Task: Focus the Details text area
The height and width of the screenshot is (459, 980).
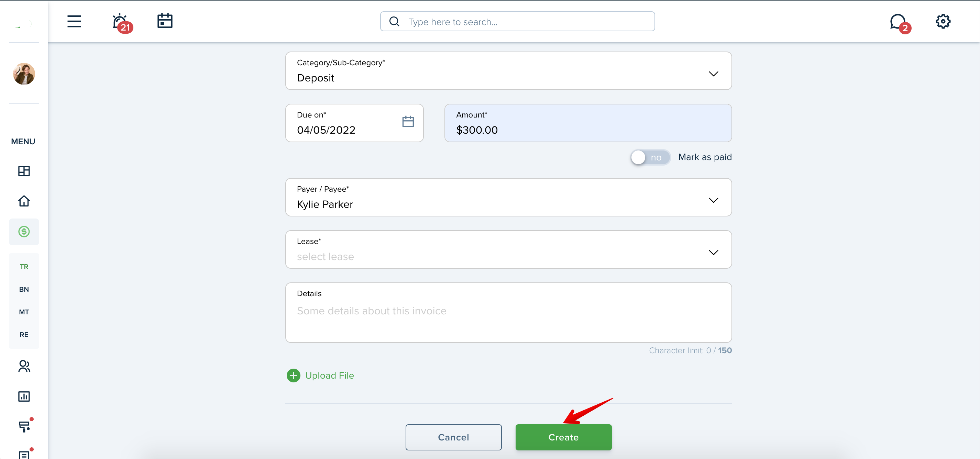Action: (x=508, y=313)
